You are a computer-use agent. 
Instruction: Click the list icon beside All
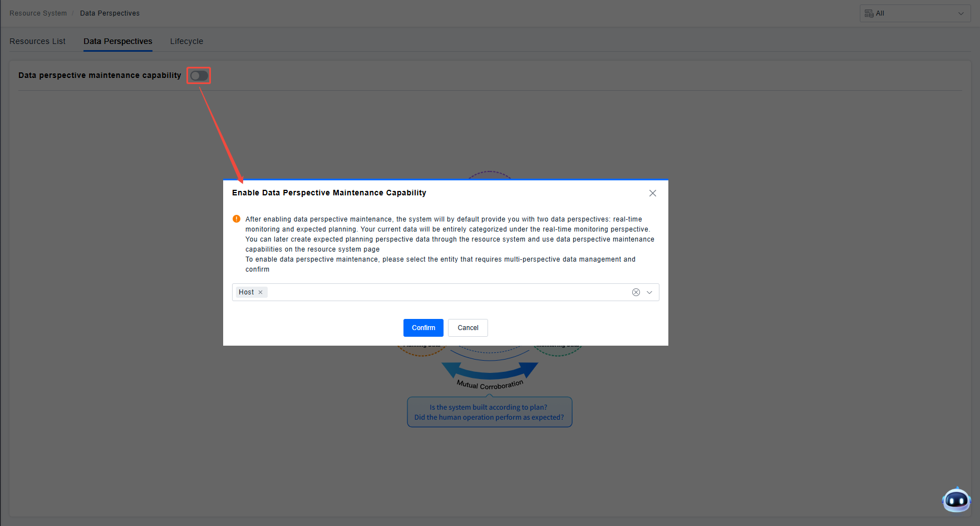[869, 13]
